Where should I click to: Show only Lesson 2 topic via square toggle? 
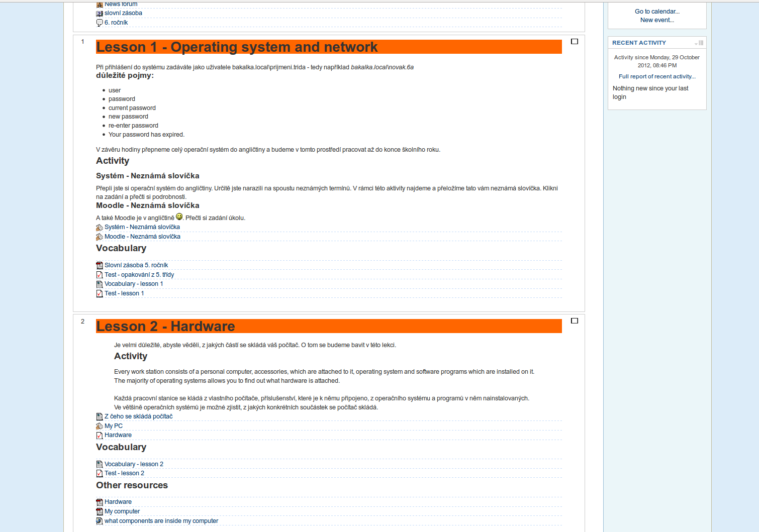(575, 321)
